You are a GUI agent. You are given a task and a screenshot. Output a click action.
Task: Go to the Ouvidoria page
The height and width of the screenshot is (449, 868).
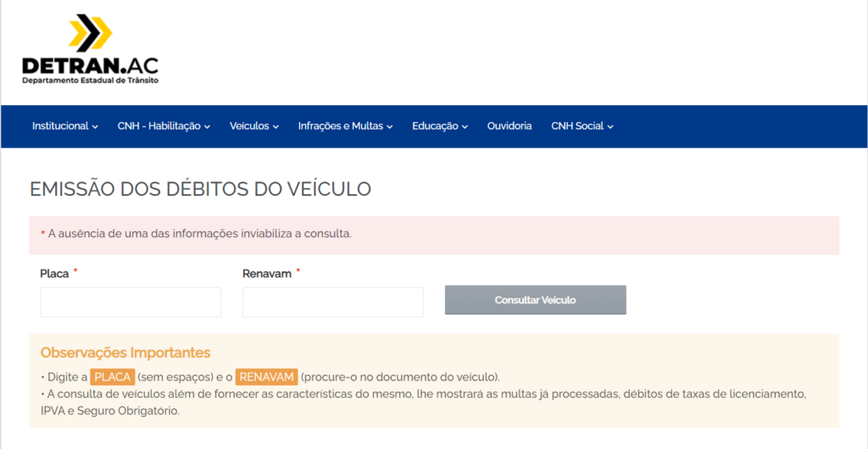[509, 126]
